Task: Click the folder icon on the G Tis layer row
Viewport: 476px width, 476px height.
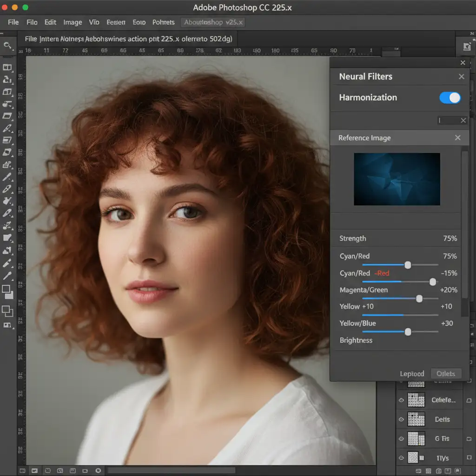Action: tap(469, 438)
